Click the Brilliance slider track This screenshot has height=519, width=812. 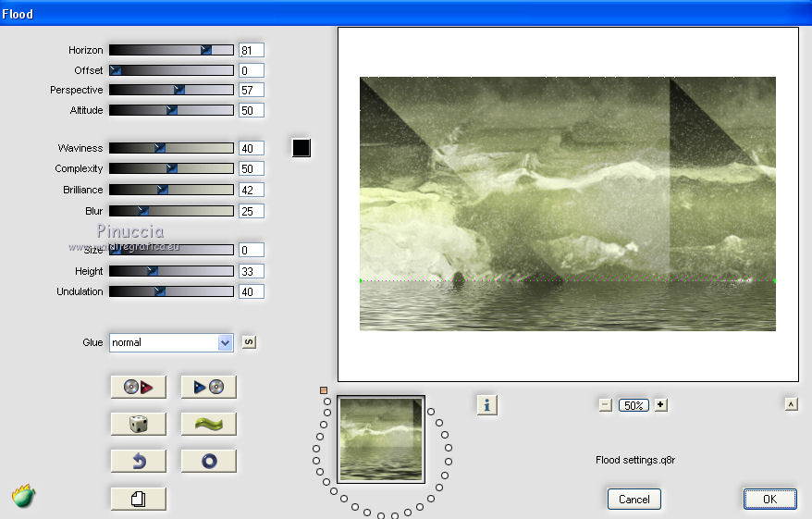(171, 190)
